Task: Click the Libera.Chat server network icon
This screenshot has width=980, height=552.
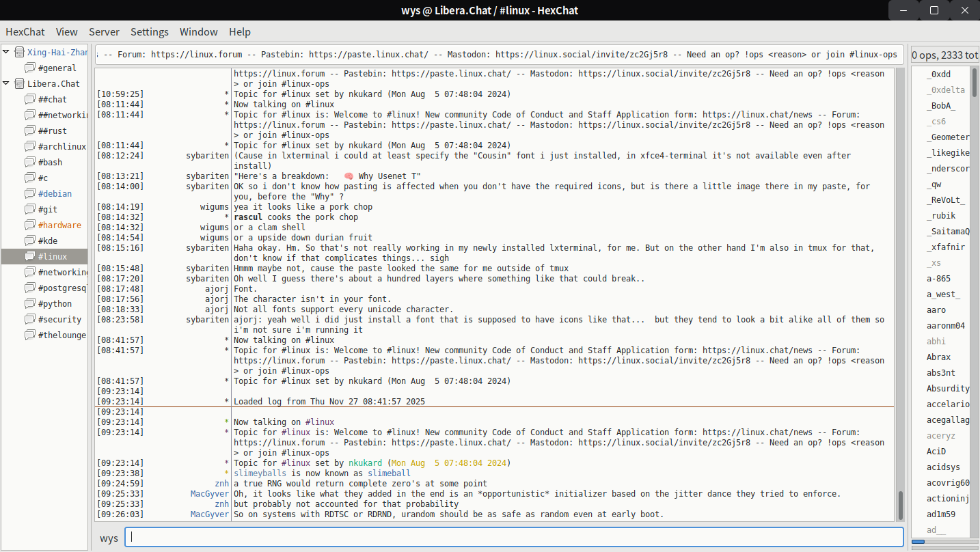Action: click(x=19, y=83)
